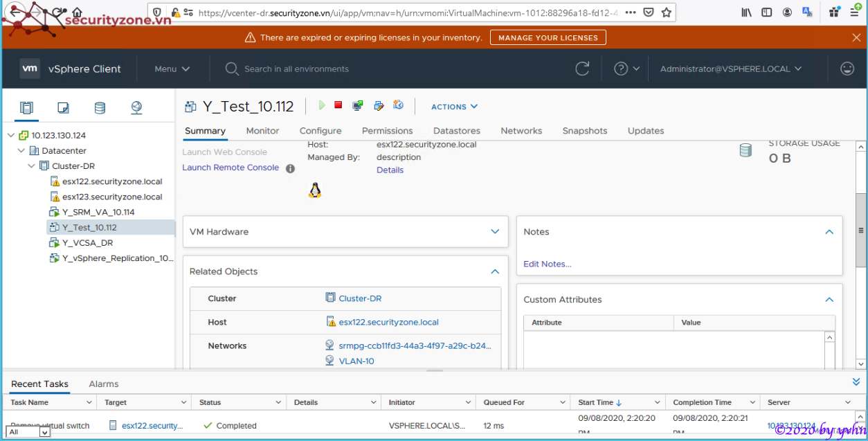Open the Firefox account icon
Screen dimensions: 868x441
(x=787, y=12)
